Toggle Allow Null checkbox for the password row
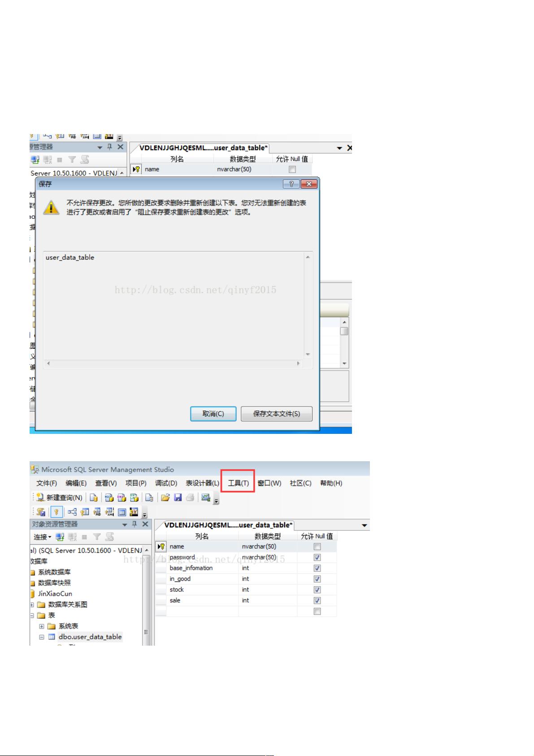The image size is (534, 756). (317, 557)
